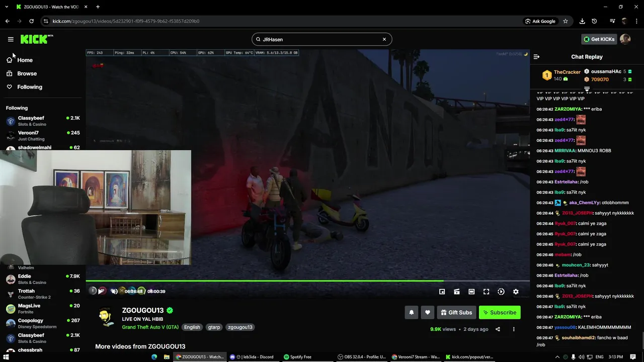Select the zgougou13 tag
Screen dimensions: 644x362
[x=240, y=327]
